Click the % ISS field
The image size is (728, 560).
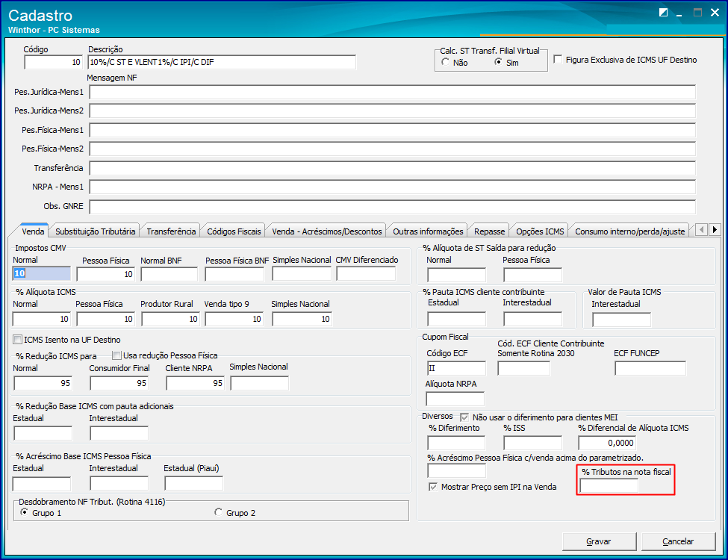pos(532,443)
